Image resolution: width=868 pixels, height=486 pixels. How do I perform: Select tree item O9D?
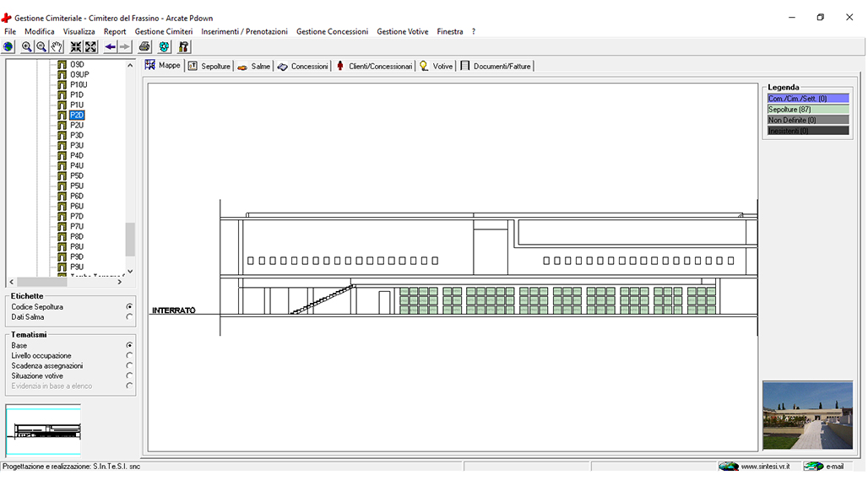(77, 65)
